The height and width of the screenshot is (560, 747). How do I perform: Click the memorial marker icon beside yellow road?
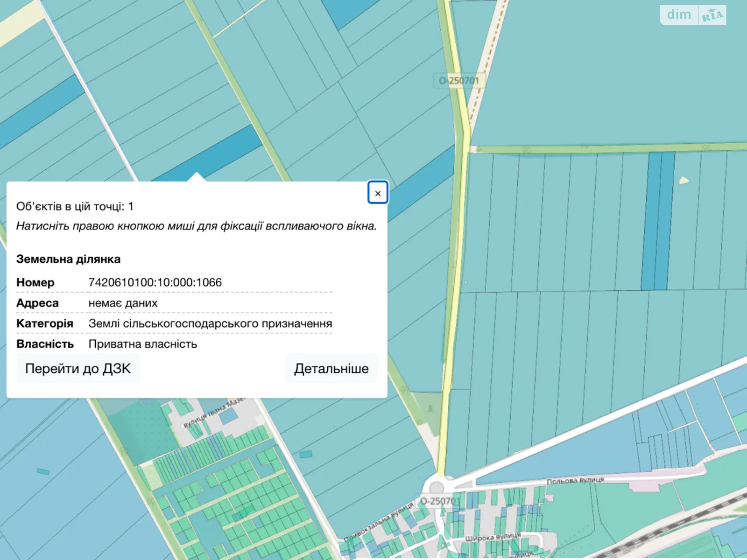(x=430, y=408)
